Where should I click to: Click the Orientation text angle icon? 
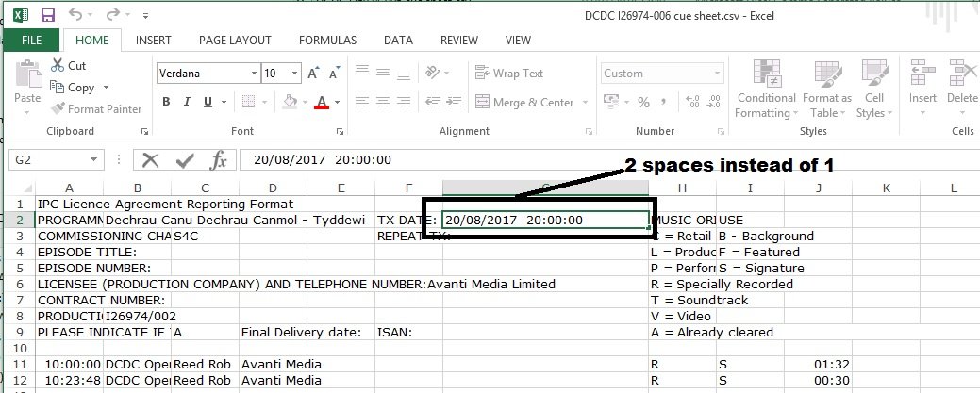point(433,73)
